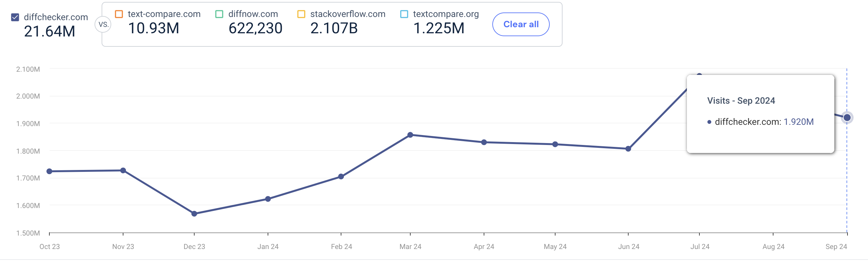Enable the text-compare.com comparison checkbox

119,14
